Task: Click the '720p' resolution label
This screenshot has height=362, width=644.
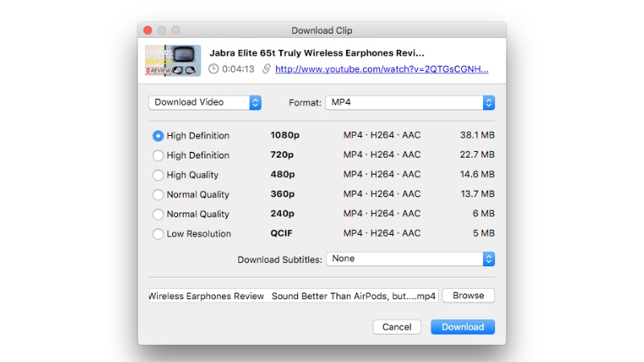Action: 283,155
